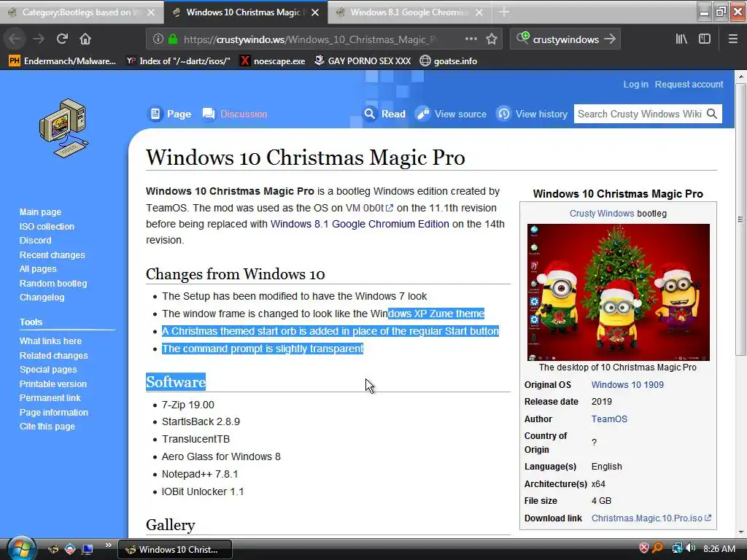
Task: Click the red security shield tray icon
Action: pos(643,548)
